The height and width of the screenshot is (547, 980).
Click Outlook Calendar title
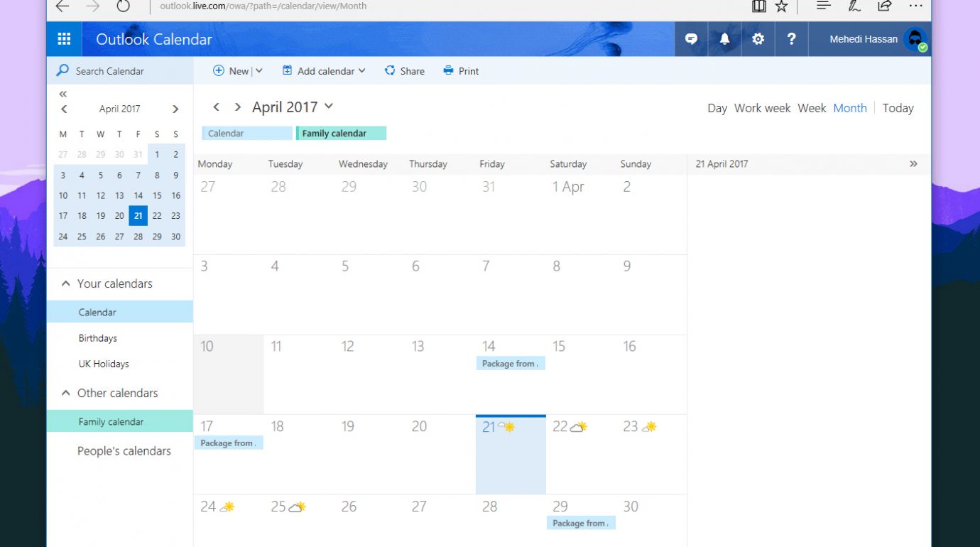click(154, 40)
